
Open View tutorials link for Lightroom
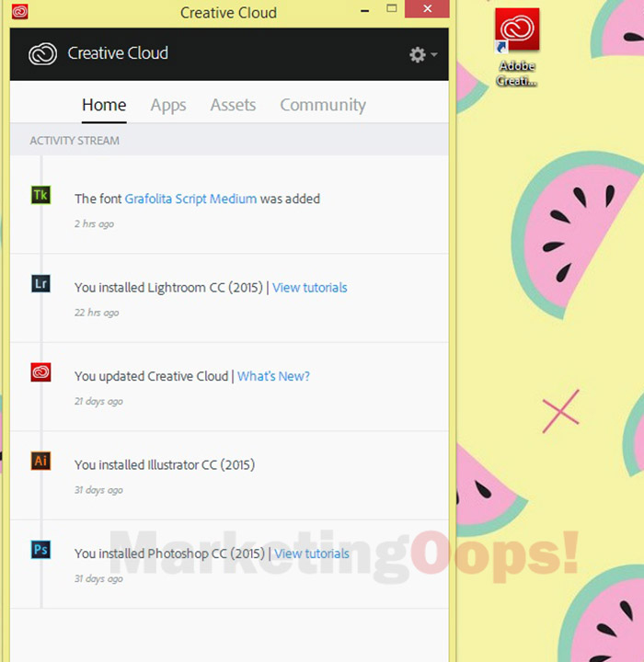(x=310, y=288)
